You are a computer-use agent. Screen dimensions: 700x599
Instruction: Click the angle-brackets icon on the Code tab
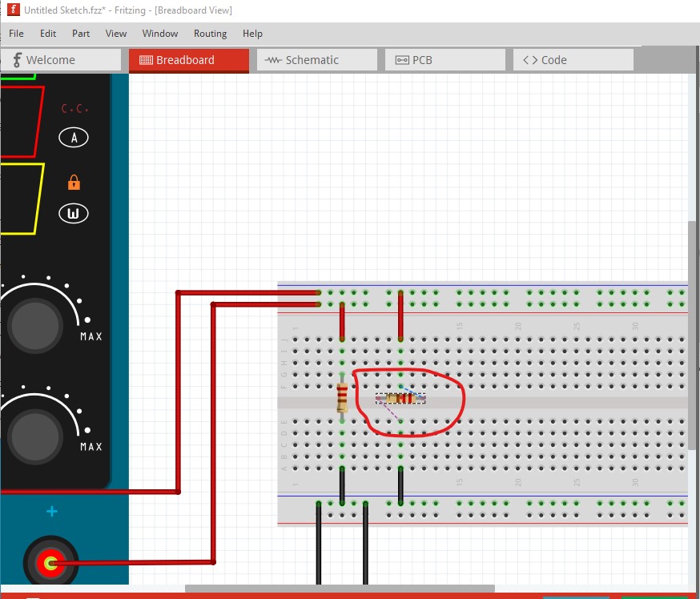531,59
